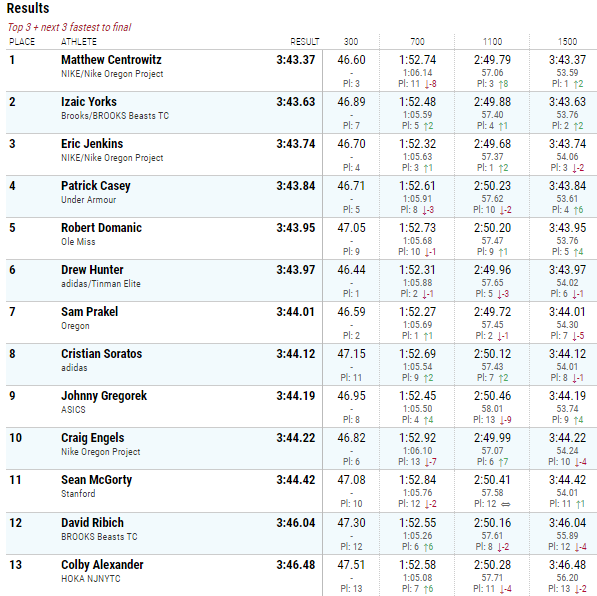Click green up arrow in Casey 1500 split
597x596 pixels.
coord(576,210)
